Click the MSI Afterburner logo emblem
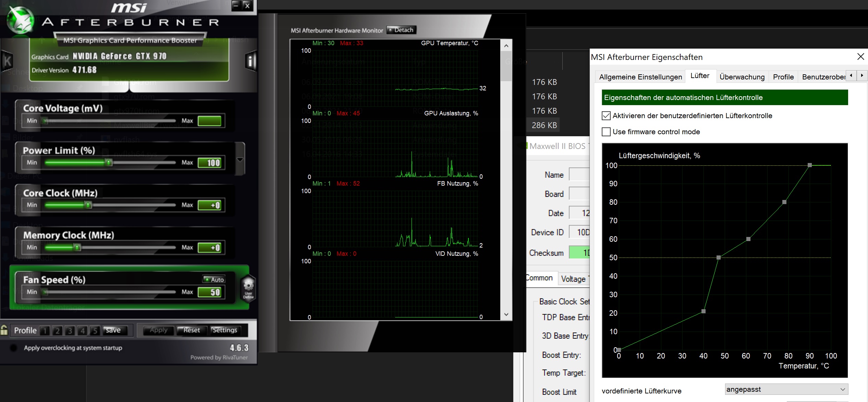The width and height of the screenshot is (868, 402). 21,20
